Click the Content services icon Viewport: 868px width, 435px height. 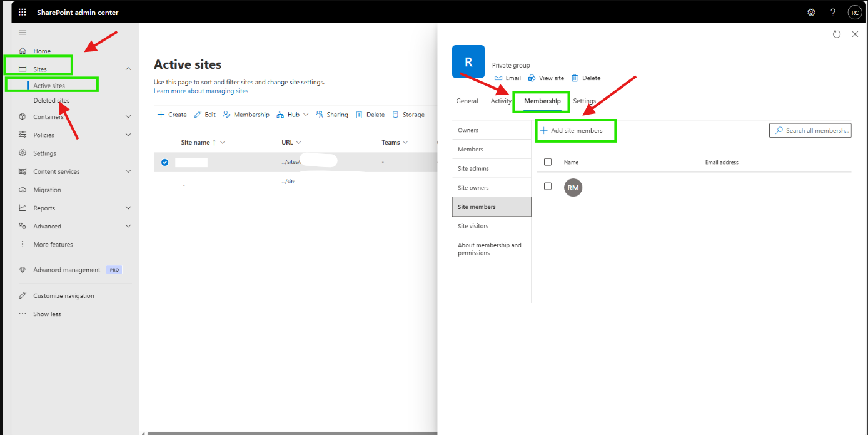[x=23, y=171]
